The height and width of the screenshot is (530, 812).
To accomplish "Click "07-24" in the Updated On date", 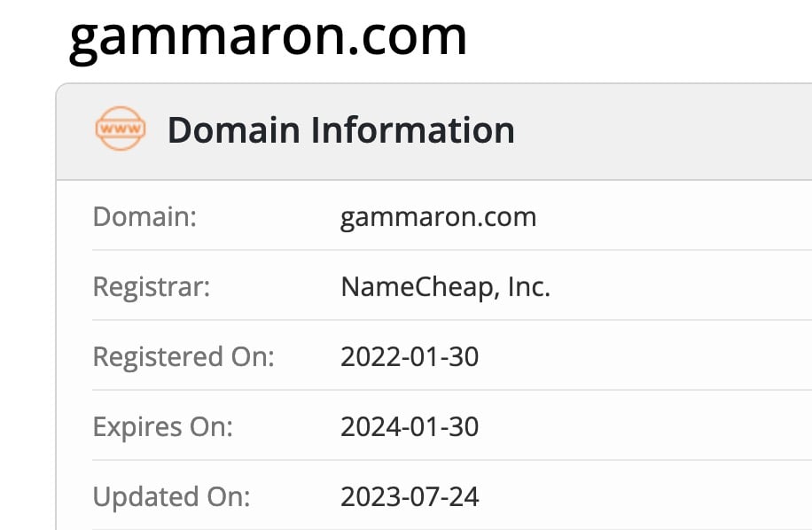I will (442, 496).
